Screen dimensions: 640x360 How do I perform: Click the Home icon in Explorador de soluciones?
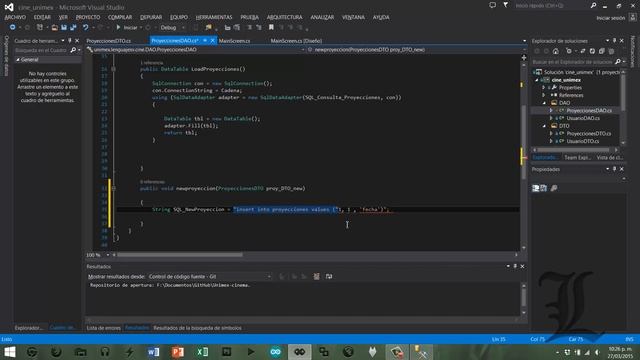point(556,51)
